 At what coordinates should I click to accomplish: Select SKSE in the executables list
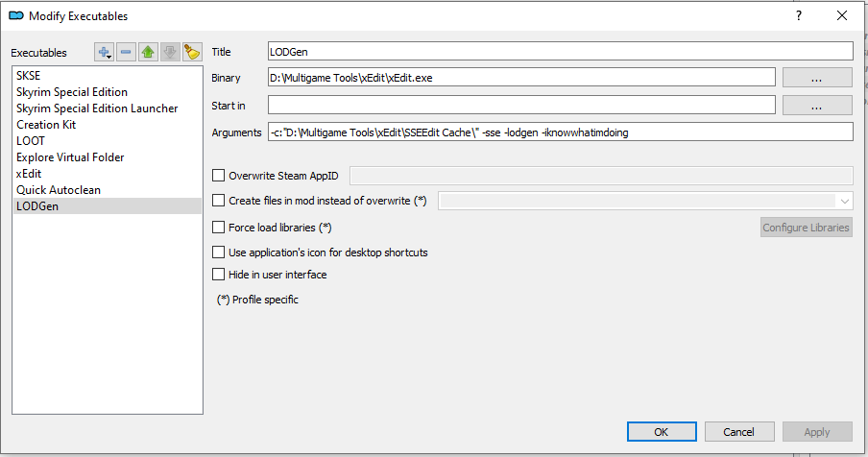[x=29, y=76]
